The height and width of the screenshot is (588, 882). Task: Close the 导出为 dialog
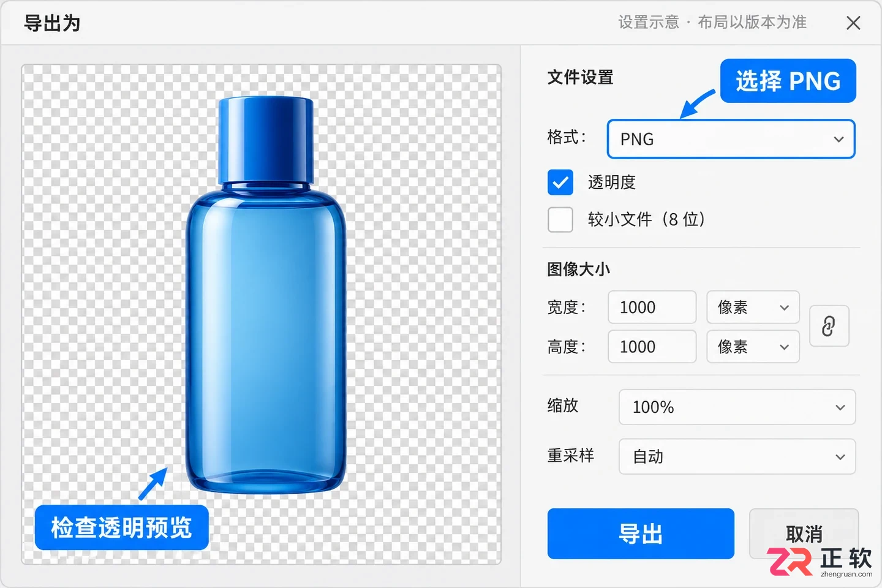pyautogui.click(x=853, y=23)
